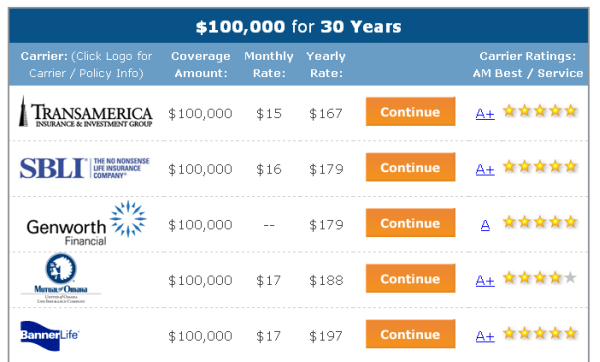Continue with the Genworth Financial plan

click(410, 223)
